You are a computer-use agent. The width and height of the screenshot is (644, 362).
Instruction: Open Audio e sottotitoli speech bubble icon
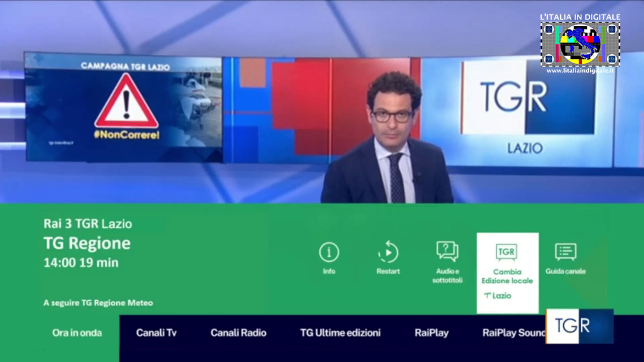click(447, 251)
